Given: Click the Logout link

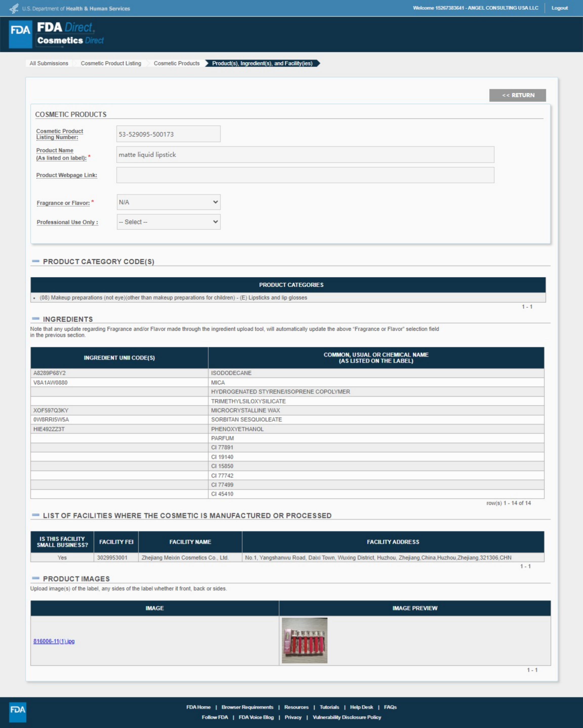Looking at the screenshot, I should point(559,8).
